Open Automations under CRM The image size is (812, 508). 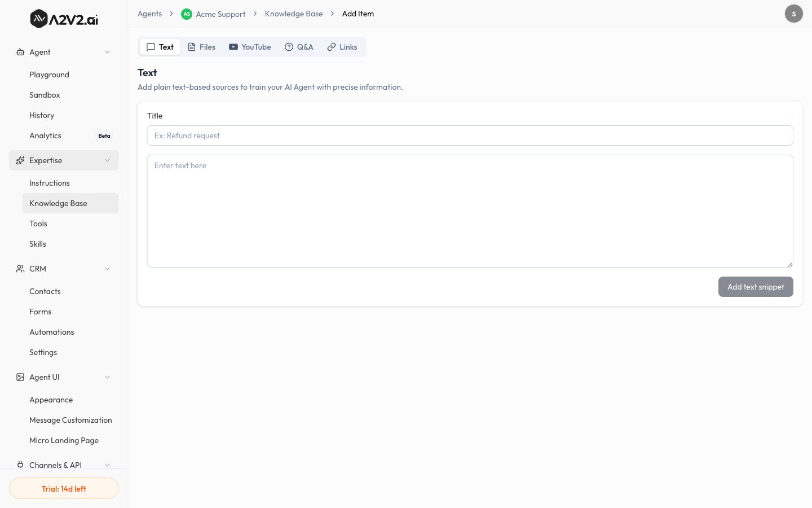70,332
